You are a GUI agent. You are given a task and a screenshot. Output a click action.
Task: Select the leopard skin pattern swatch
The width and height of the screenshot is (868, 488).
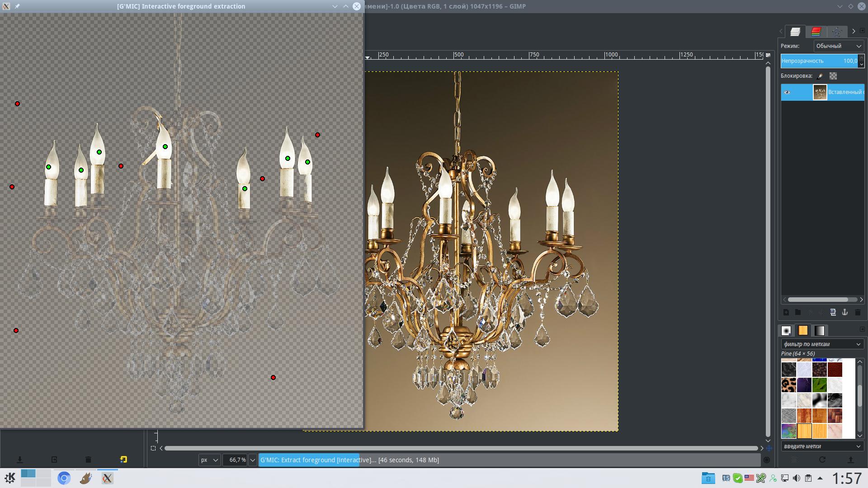(x=789, y=385)
